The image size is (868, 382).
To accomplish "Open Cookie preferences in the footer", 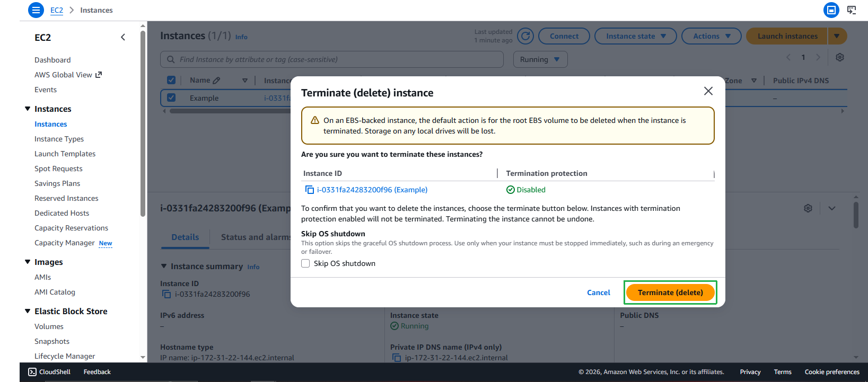I will 832,372.
